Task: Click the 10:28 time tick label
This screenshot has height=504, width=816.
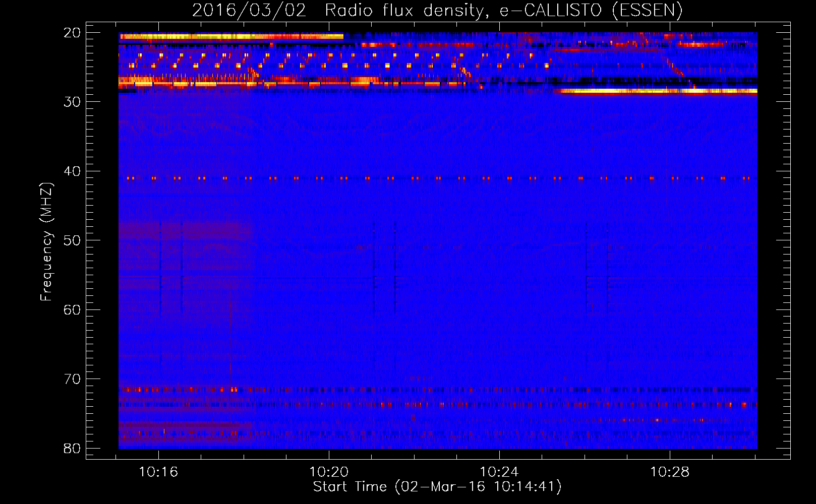Action: tap(670, 472)
